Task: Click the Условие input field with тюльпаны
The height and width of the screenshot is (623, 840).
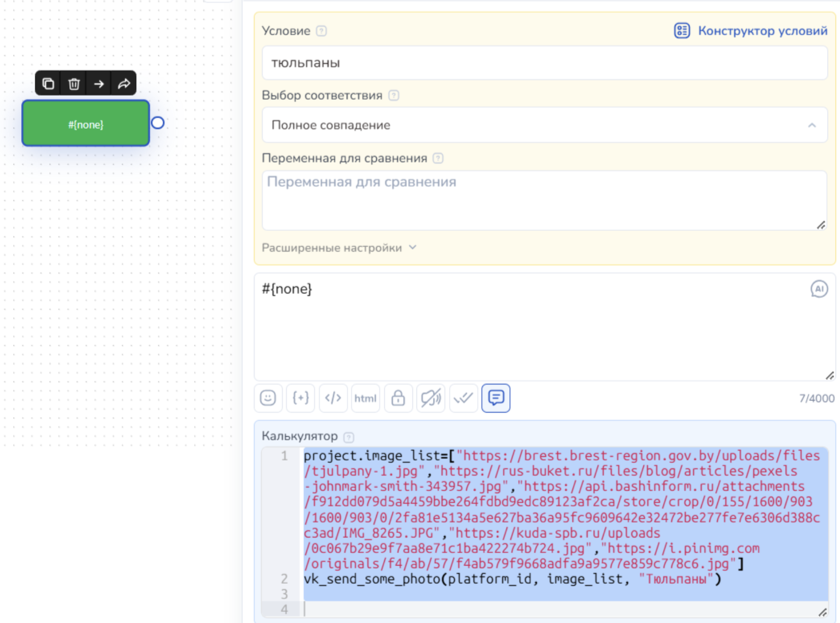Action: tap(544, 63)
